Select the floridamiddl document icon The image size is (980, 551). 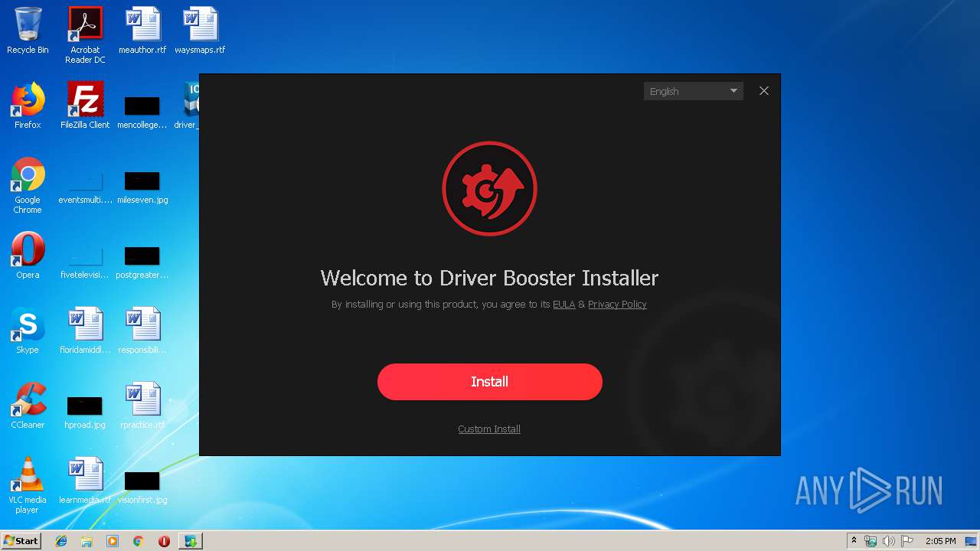click(x=85, y=331)
